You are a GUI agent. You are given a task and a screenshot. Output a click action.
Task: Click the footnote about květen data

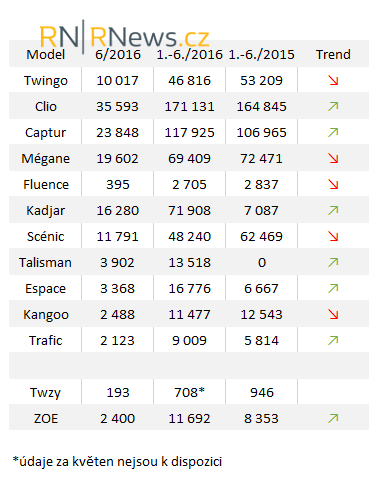click(x=117, y=462)
